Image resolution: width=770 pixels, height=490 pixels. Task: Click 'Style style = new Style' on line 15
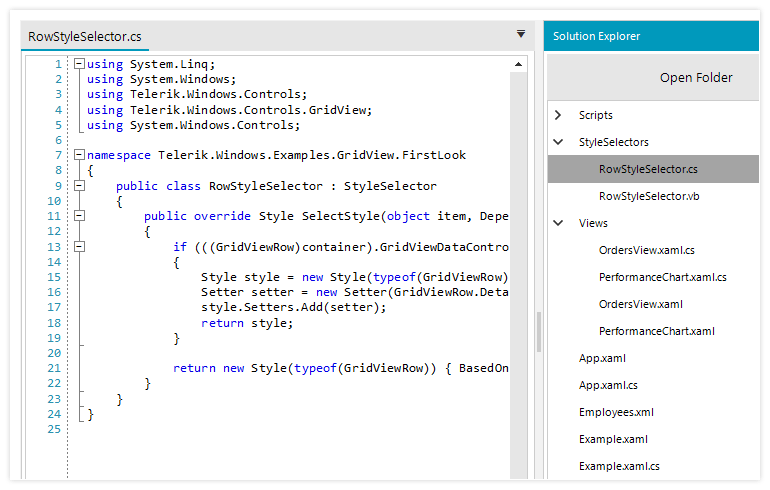tap(283, 277)
